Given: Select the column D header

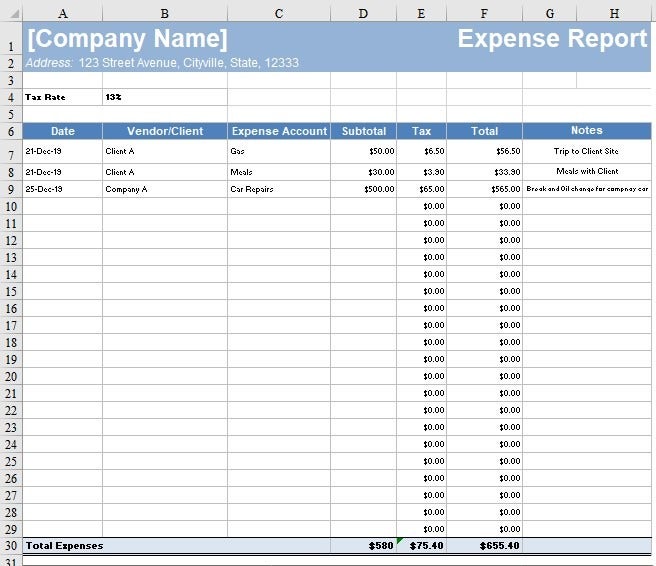Looking at the screenshot, I should 363,13.
